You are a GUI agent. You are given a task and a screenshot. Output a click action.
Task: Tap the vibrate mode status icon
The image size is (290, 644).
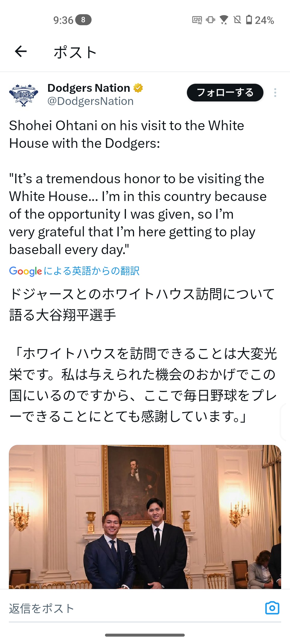coord(211,20)
